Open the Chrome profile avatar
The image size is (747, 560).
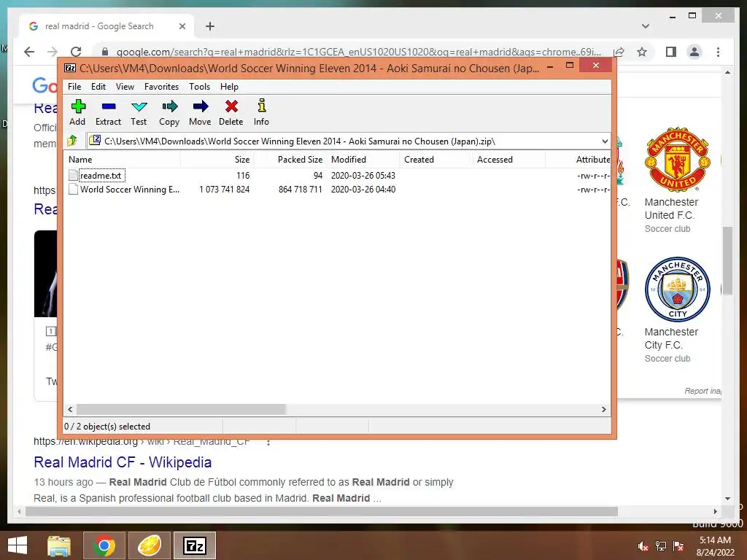[694, 52]
